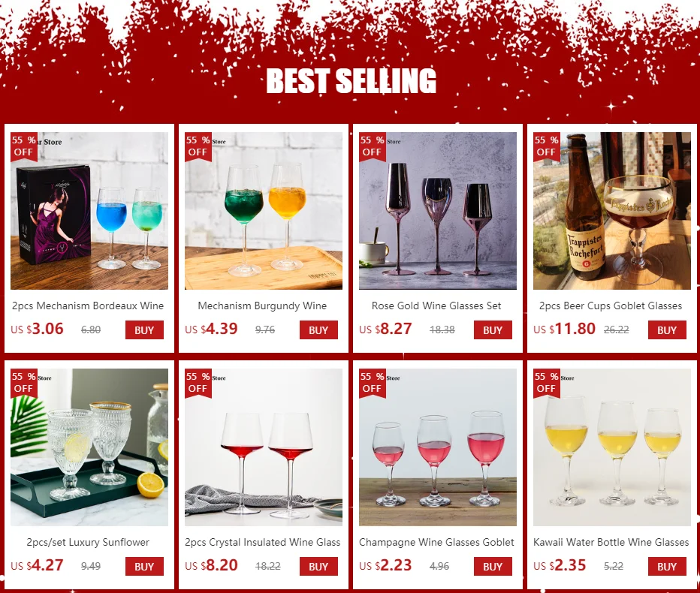Open the embossed sunflower goblets image
Image resolution: width=700 pixels, height=593 pixels.
point(89,447)
